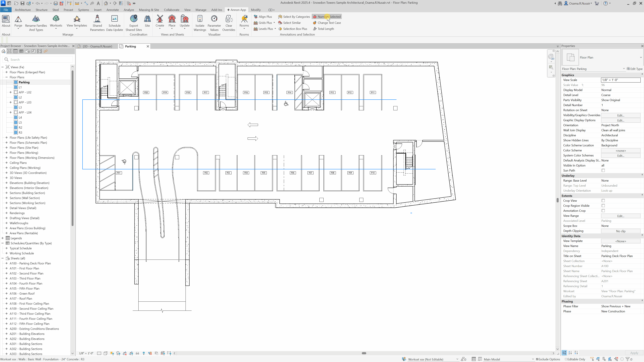
Task: Open the Grids Plus dropdown arrow
Action: click(274, 23)
